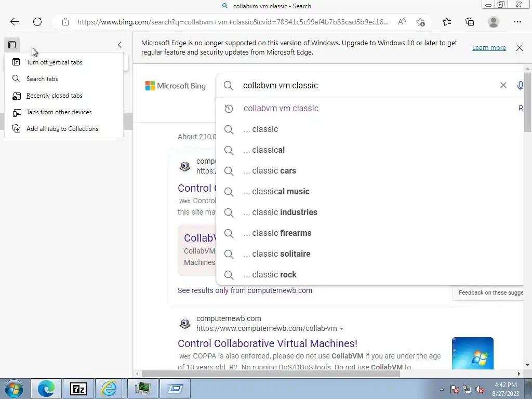Click Feedback on these suggestions
Image resolution: width=532 pixels, height=399 pixels.
point(490,292)
